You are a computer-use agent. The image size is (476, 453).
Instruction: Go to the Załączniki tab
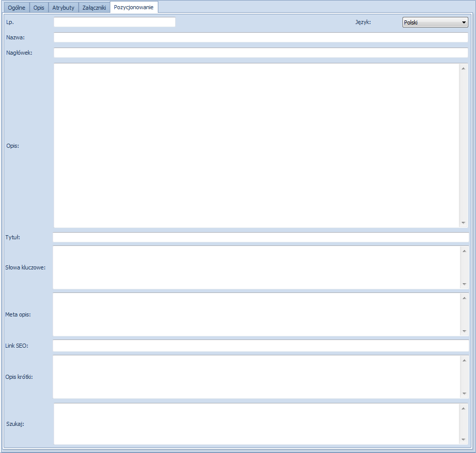pos(94,8)
